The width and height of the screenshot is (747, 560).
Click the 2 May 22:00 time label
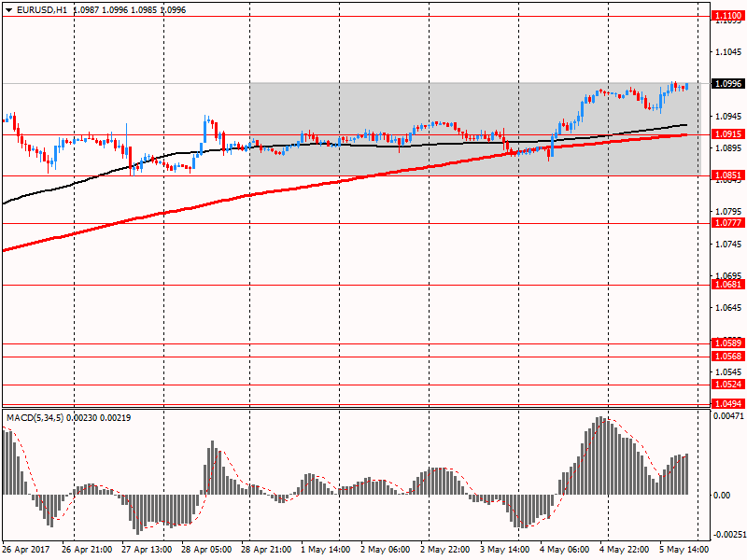coord(445,550)
